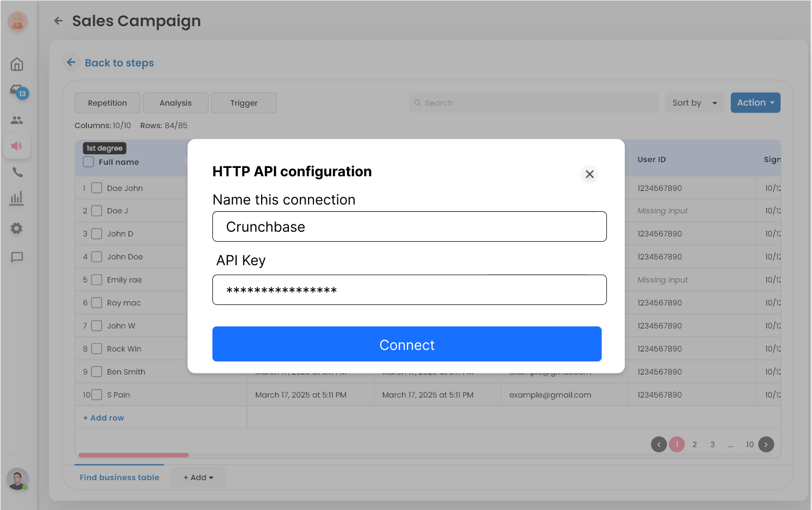Screen dimensions: 812x510
Task: Open the user profile avatar at bottom
Action: [x=17, y=479]
